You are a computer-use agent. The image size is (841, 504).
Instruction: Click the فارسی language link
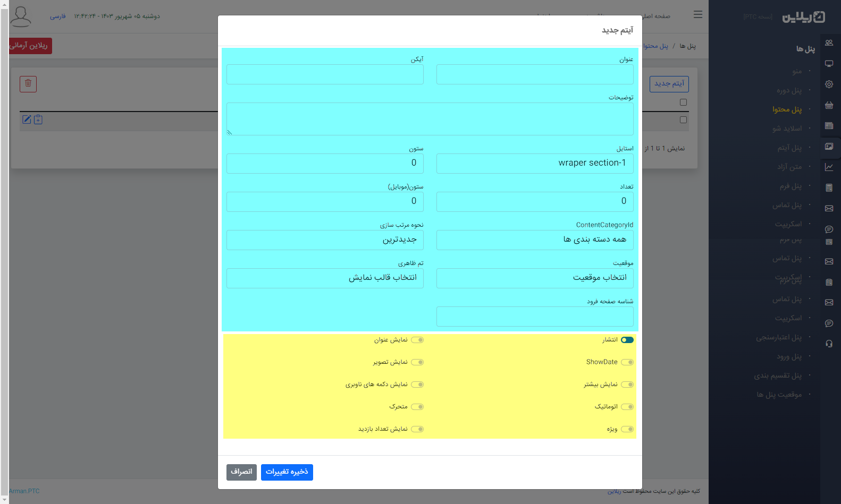point(58,16)
